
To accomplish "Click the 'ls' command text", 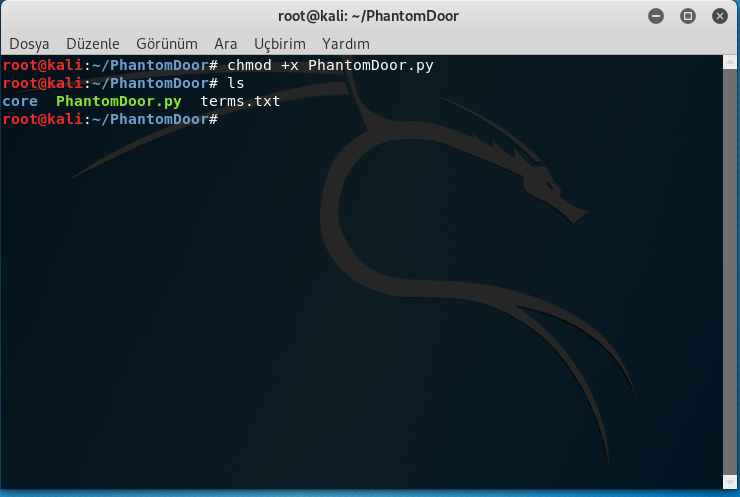I will point(235,83).
